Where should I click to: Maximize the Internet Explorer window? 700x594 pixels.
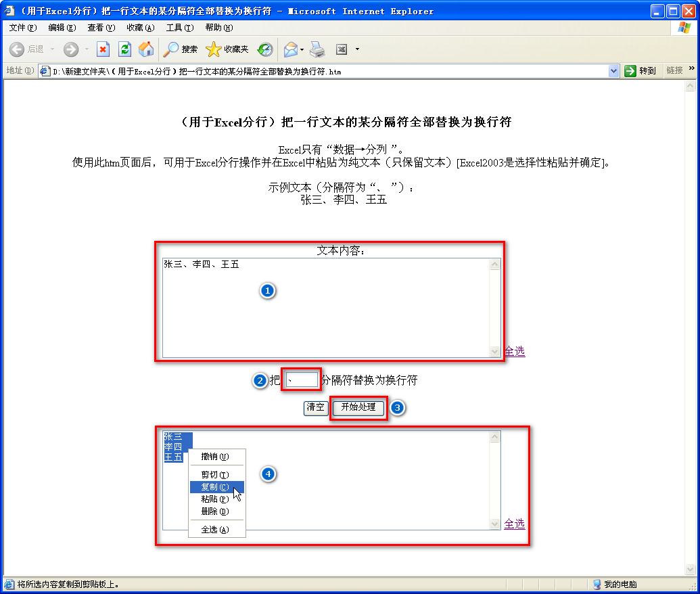673,12
